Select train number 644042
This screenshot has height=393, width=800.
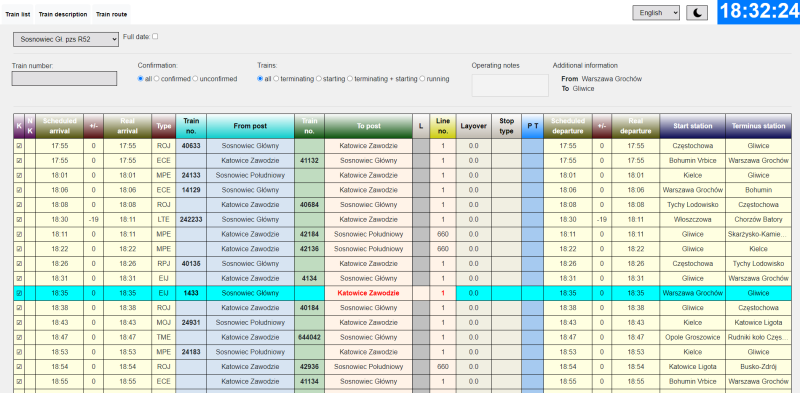[x=309, y=337]
